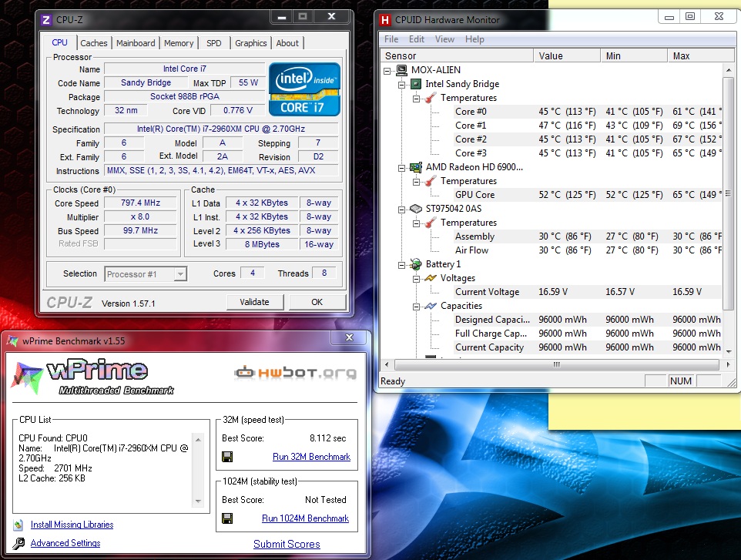Click the HWMonitor vertical scroll down arrow

point(728,351)
